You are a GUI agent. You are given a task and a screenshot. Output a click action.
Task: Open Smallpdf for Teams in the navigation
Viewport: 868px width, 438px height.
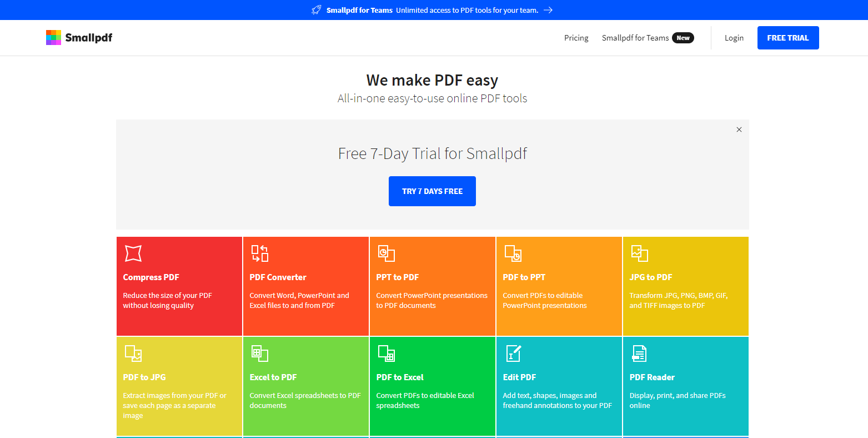tap(635, 38)
